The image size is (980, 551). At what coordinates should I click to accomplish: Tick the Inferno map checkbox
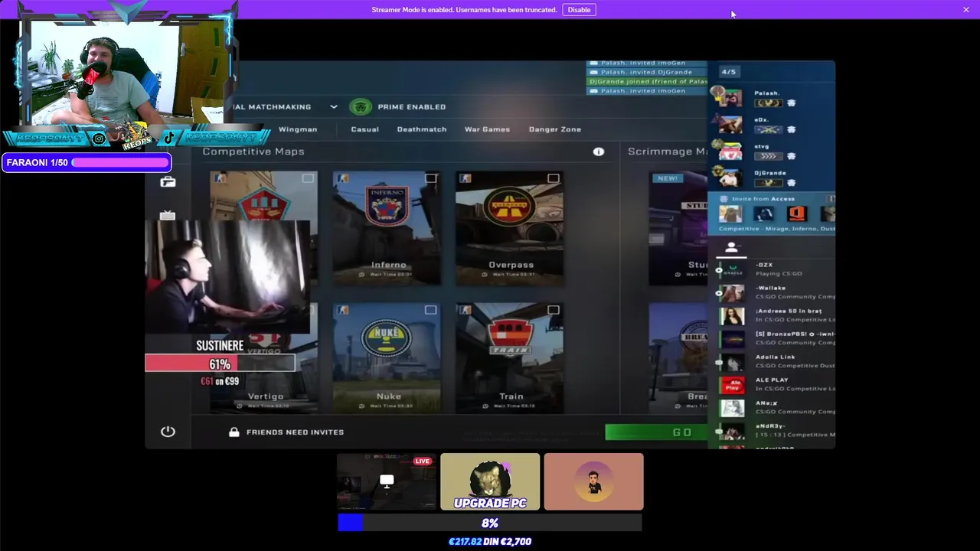431,178
